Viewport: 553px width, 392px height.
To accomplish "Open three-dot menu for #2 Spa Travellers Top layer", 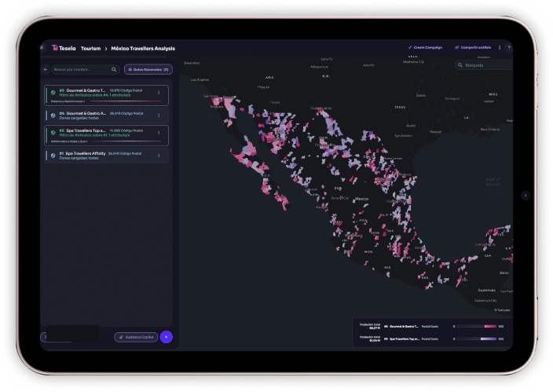I will pyautogui.click(x=159, y=133).
